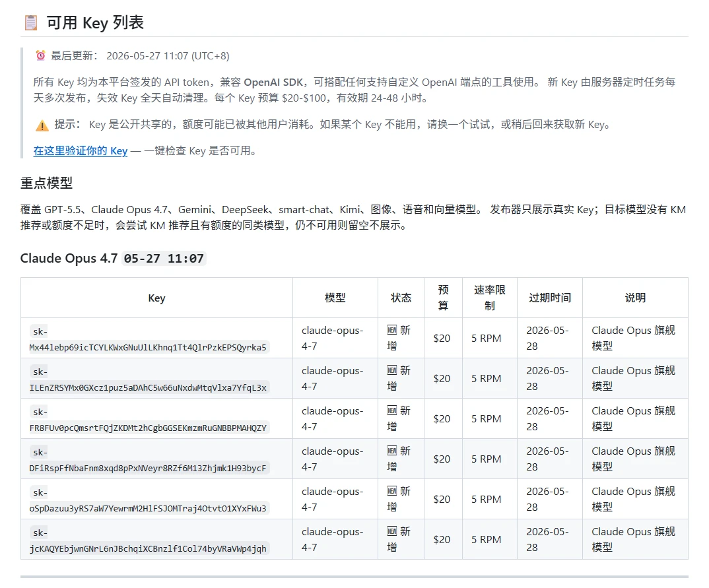Click the 重点模型 heading
709x588 pixels.
point(47,183)
